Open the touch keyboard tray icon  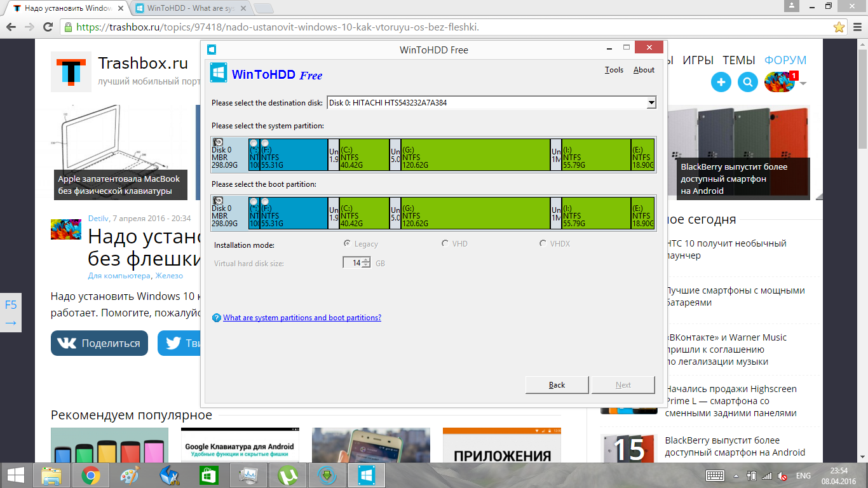715,476
